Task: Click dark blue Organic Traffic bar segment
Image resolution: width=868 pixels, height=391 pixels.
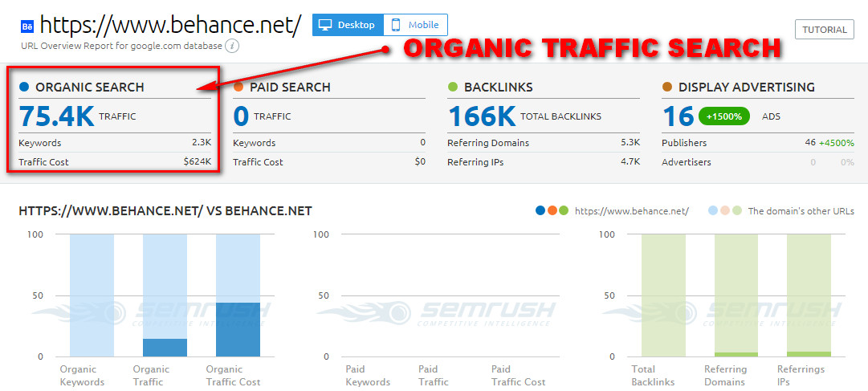Action: tap(165, 348)
